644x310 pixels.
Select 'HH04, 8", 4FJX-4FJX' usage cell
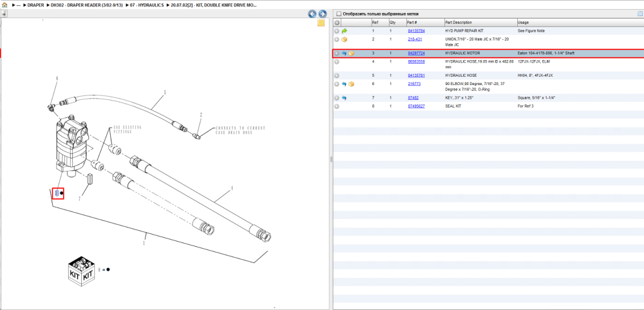[x=535, y=75]
